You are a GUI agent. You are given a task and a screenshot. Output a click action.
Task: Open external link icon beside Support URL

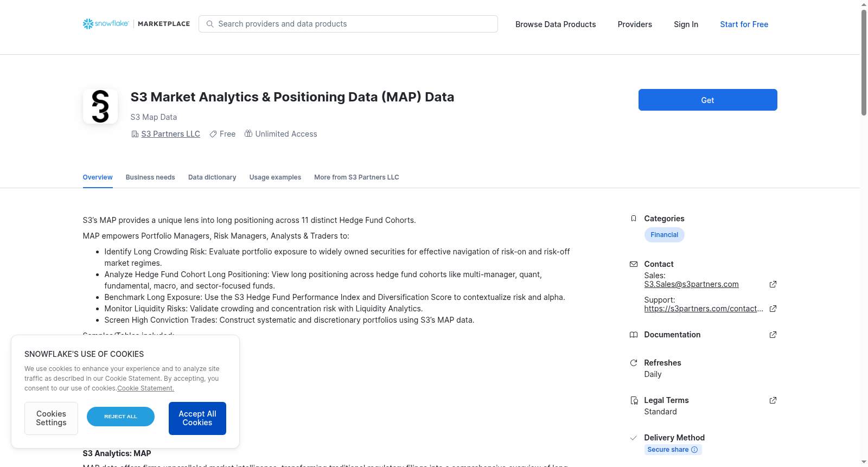click(773, 309)
